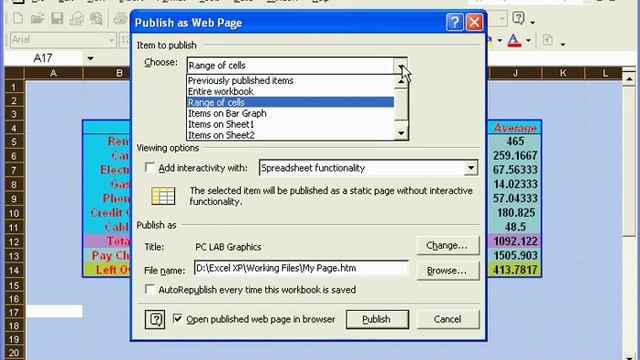Select Items on Sheet2
Screen dimensions: 640x360
(290, 135)
